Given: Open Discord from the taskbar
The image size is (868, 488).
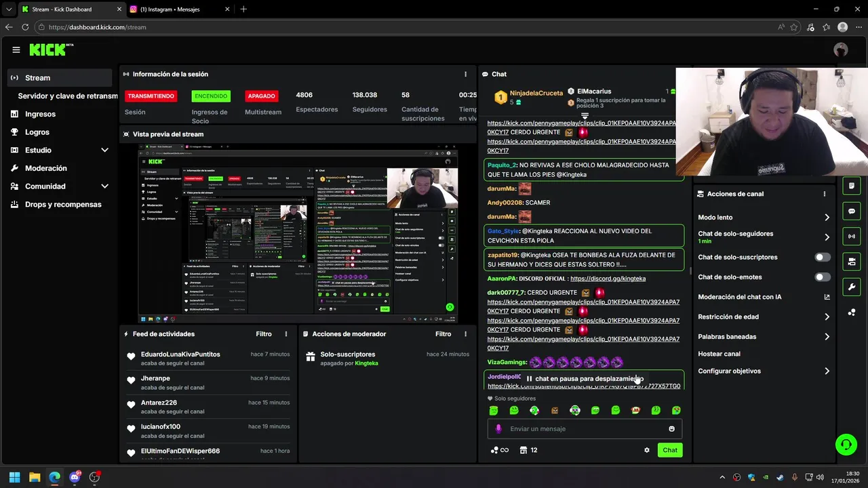Looking at the screenshot, I should 75,477.
